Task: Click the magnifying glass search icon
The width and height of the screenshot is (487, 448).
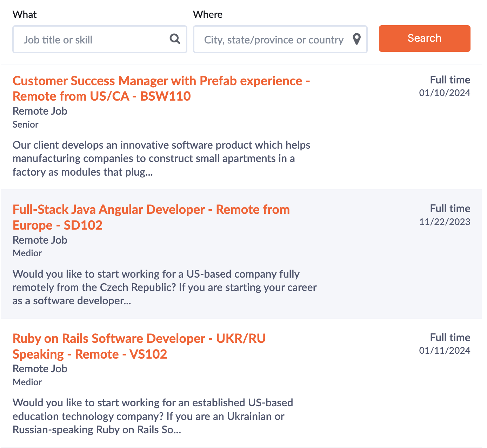Action: 175,39
